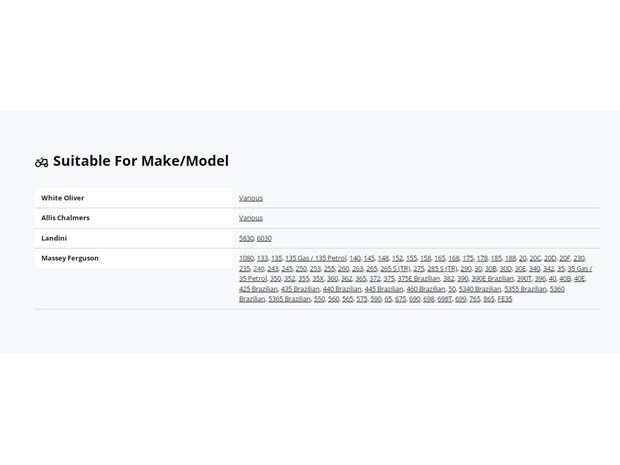Open the Allis Chalmers Various link
620x465 pixels.
click(251, 218)
